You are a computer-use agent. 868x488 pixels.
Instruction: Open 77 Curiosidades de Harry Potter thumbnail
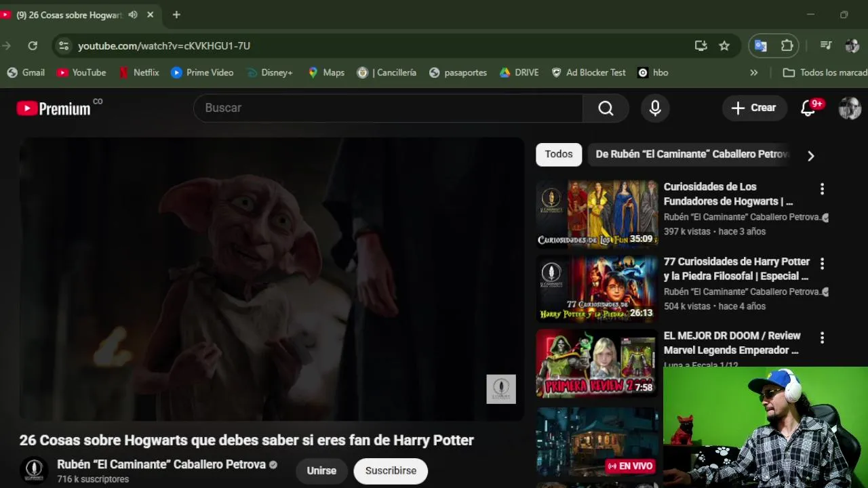click(597, 288)
